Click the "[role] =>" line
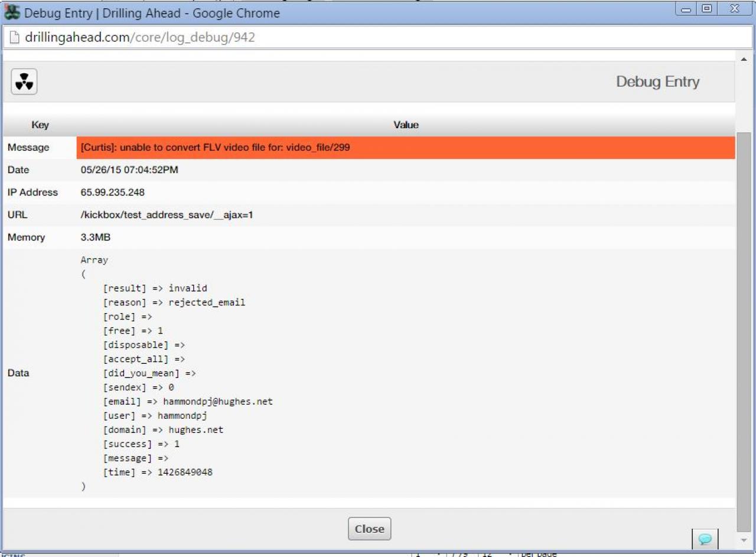The image size is (756, 557). point(128,317)
